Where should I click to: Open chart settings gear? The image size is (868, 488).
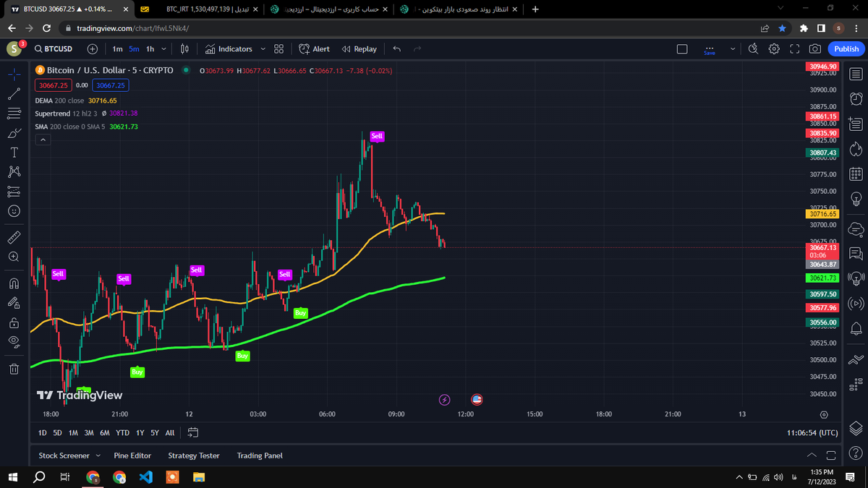(774, 49)
